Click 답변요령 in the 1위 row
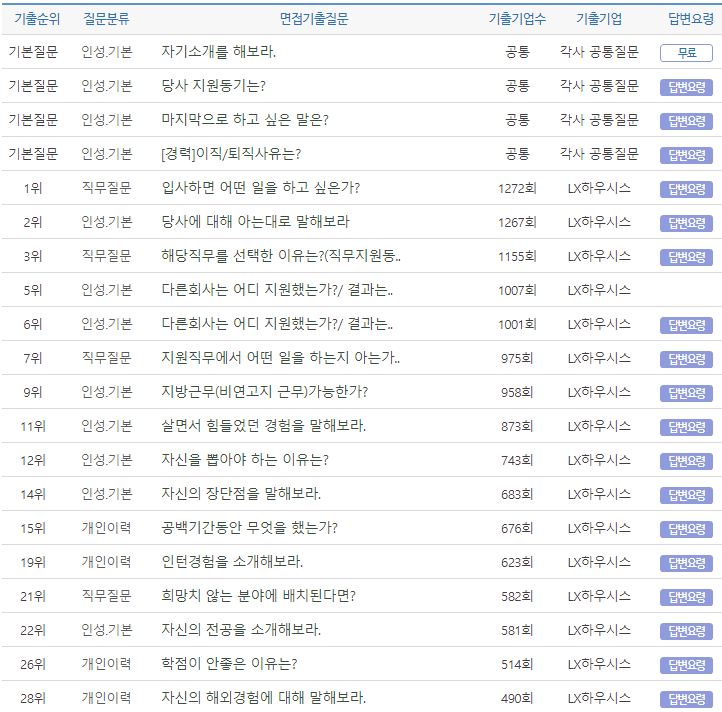Image resolution: width=722 pixels, height=712 pixels. click(686, 189)
